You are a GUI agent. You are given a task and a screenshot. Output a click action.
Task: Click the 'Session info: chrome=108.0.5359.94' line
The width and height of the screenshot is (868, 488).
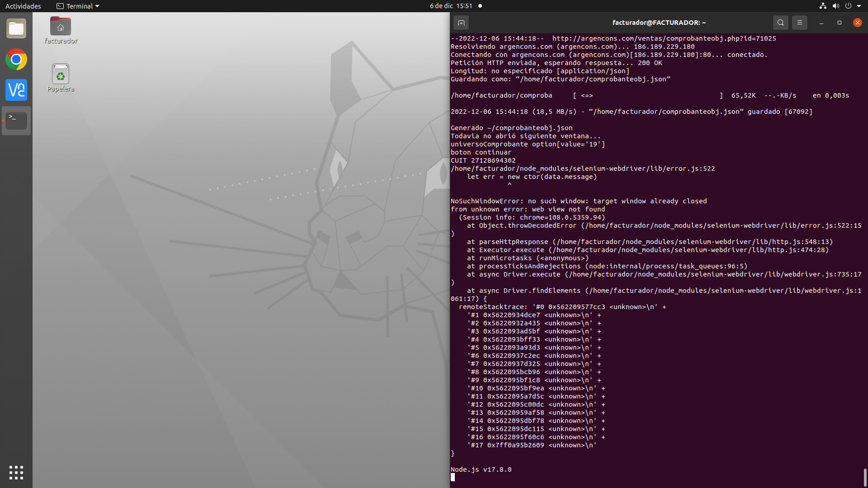pos(532,217)
